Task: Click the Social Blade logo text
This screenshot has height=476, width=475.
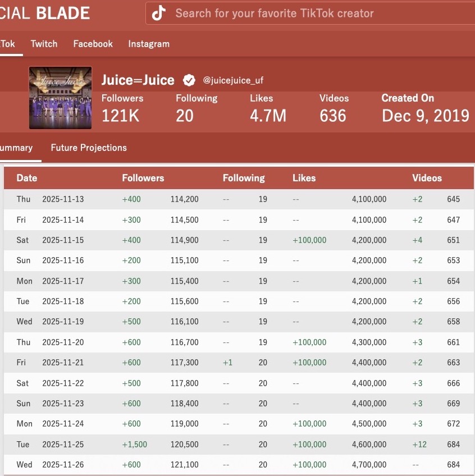Action: click(x=45, y=13)
